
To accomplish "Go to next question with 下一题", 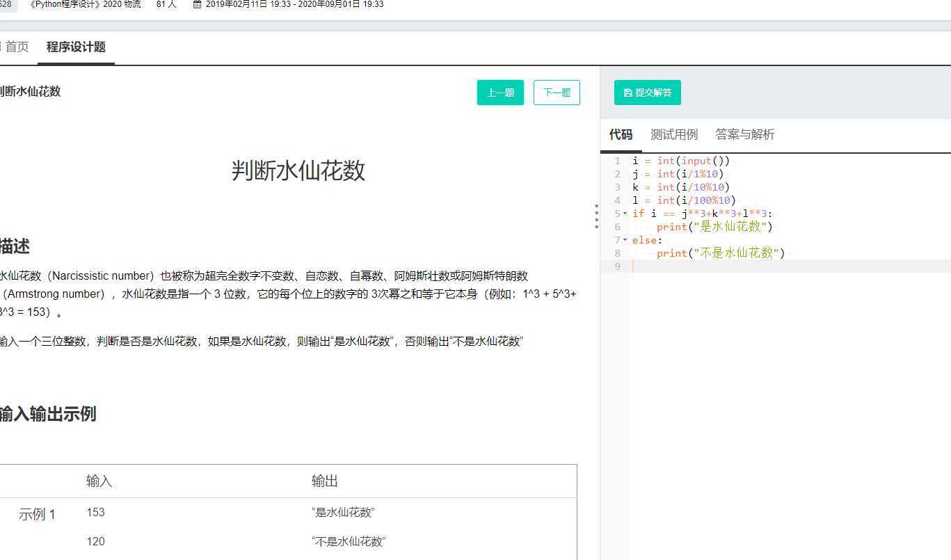I will (557, 93).
